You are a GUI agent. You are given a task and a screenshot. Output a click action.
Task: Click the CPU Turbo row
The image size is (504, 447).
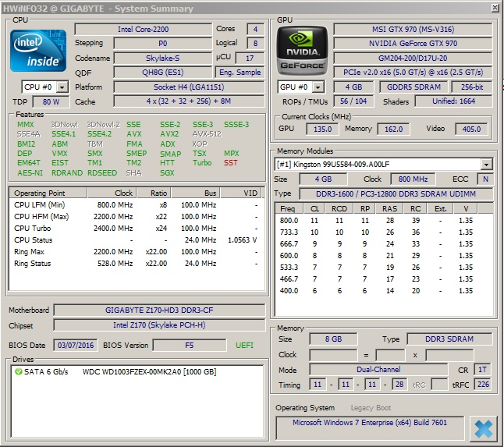pyautogui.click(x=136, y=229)
